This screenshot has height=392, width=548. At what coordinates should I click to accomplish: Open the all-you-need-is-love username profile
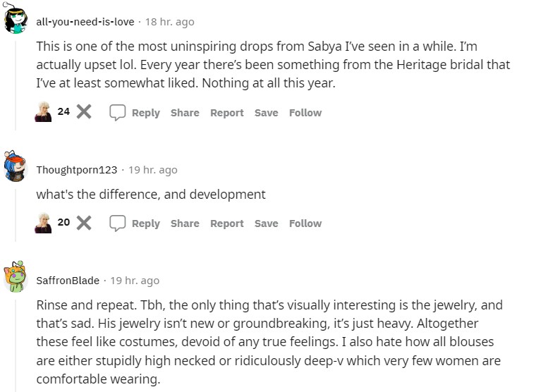(x=85, y=22)
